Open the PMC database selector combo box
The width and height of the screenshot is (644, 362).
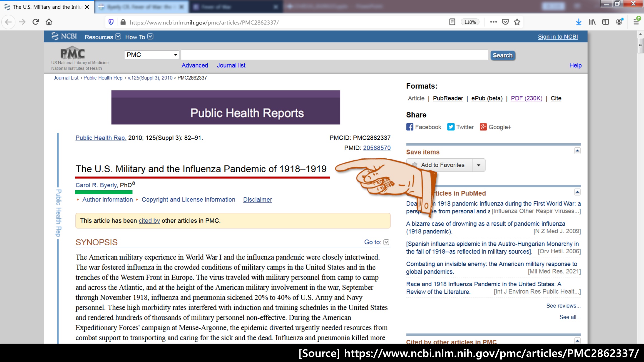151,55
